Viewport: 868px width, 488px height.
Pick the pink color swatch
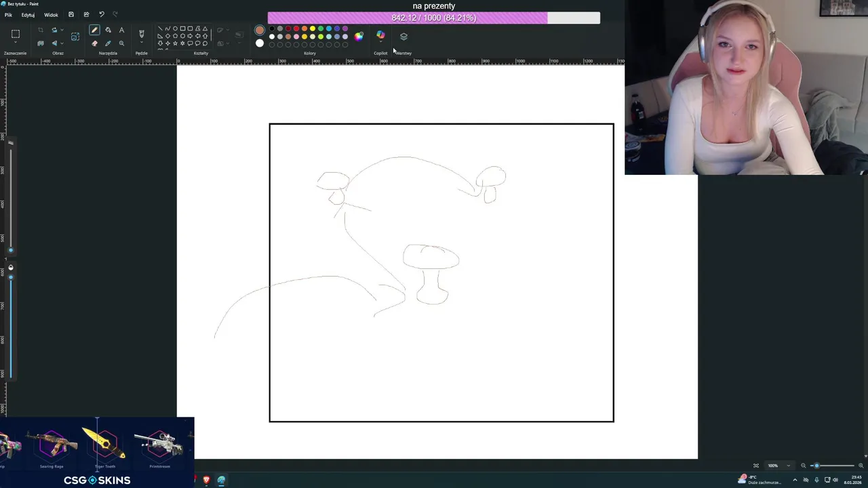tap(296, 37)
